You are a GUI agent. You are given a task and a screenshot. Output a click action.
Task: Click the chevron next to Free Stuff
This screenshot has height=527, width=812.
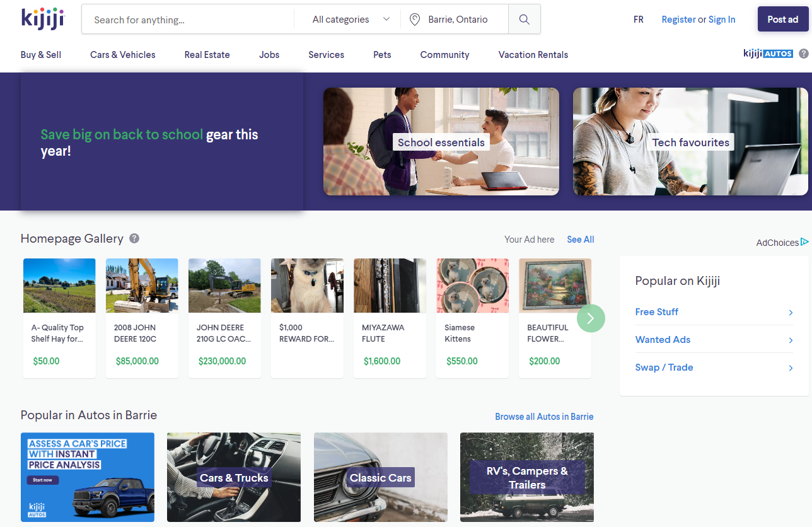coord(791,312)
